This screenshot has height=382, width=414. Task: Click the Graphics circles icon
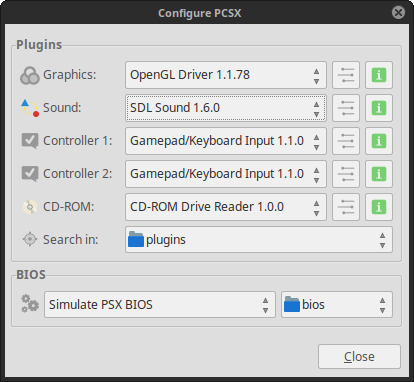[x=30, y=75]
